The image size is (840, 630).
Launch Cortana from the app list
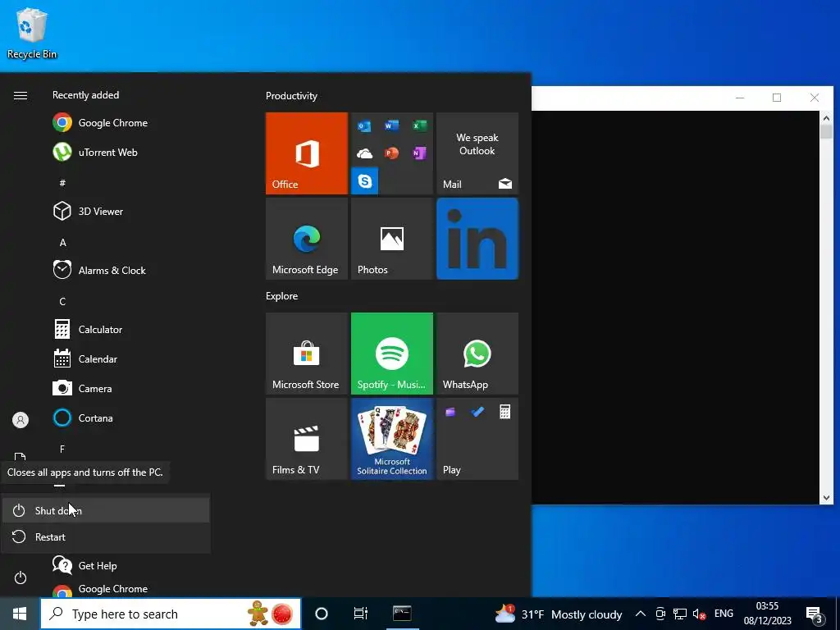83,418
